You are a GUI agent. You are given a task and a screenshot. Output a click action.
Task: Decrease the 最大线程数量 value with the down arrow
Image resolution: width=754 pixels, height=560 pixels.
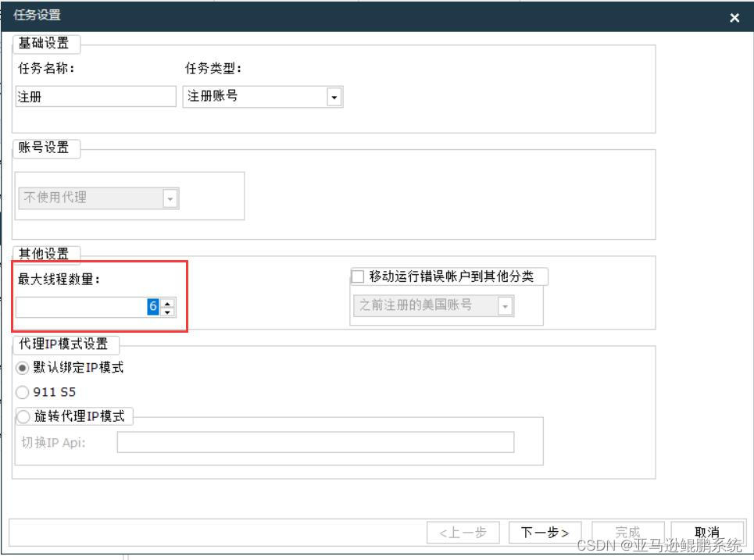[x=167, y=312]
